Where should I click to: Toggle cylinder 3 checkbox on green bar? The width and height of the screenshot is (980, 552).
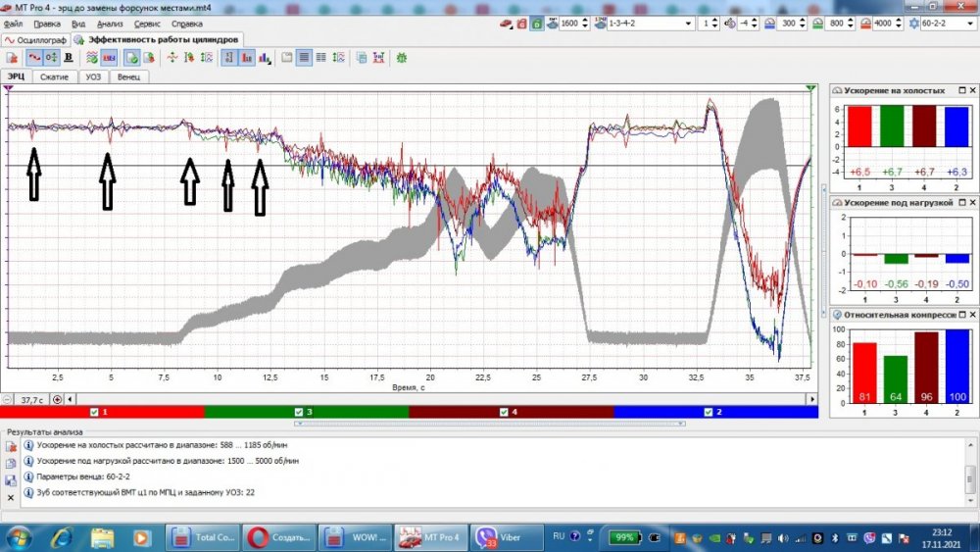(x=299, y=412)
